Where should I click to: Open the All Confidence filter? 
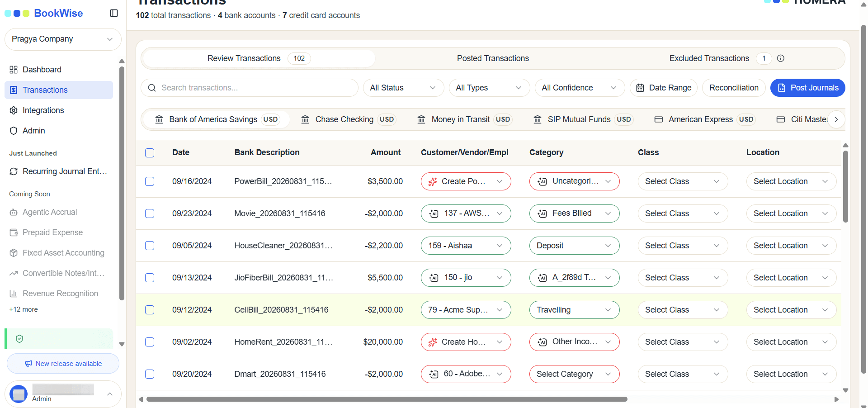pos(580,88)
